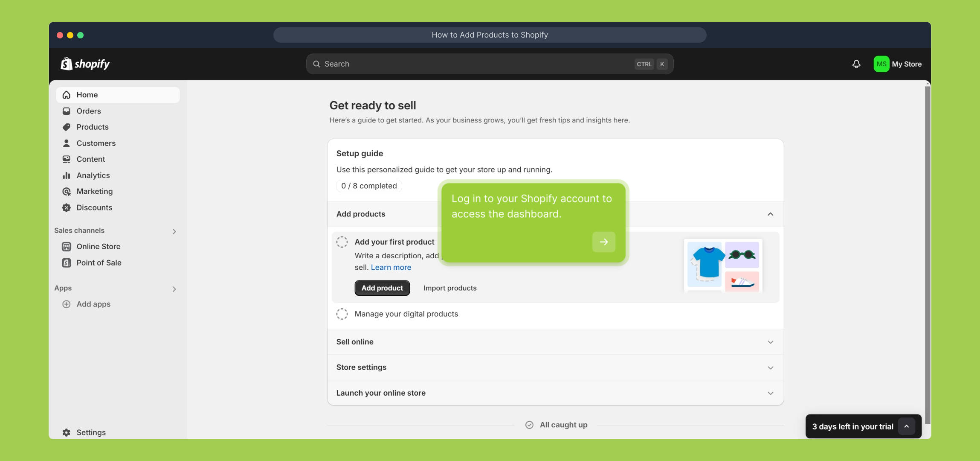Expand the Store settings section
Screen dimensions: 980x461
770,368
